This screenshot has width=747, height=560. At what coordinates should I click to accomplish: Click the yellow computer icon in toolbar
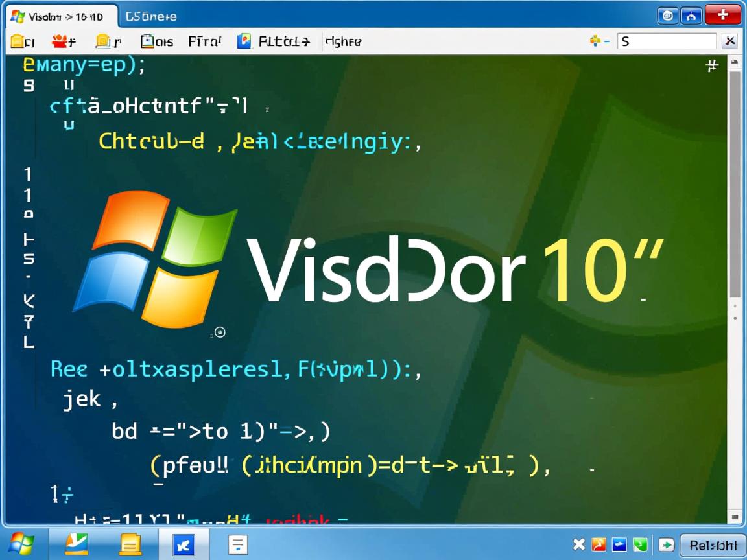click(x=104, y=41)
